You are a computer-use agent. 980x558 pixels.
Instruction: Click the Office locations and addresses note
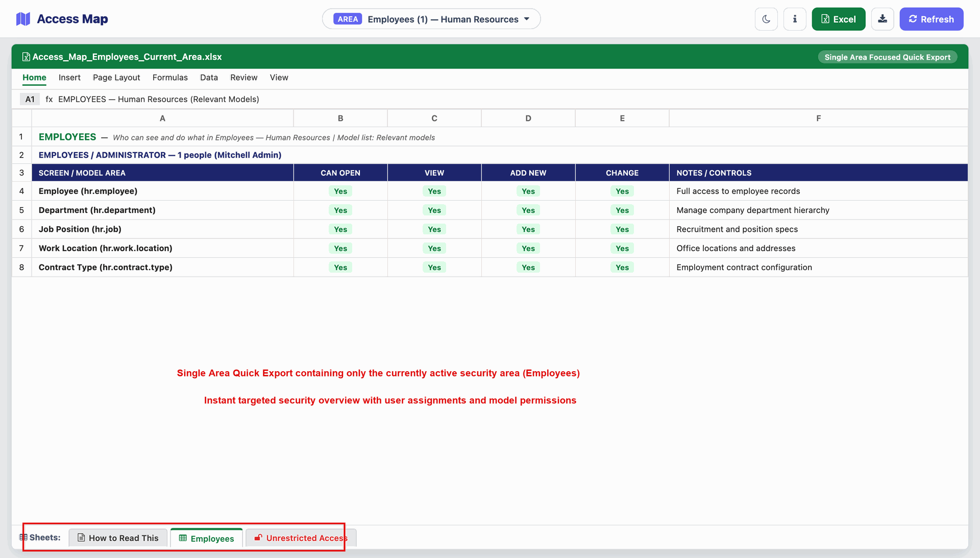point(736,248)
